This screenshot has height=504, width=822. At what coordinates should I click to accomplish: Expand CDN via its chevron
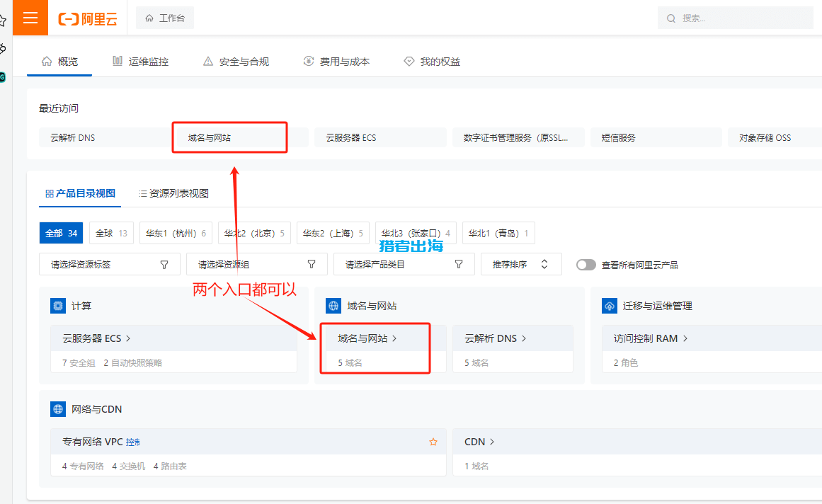pyautogui.click(x=492, y=442)
